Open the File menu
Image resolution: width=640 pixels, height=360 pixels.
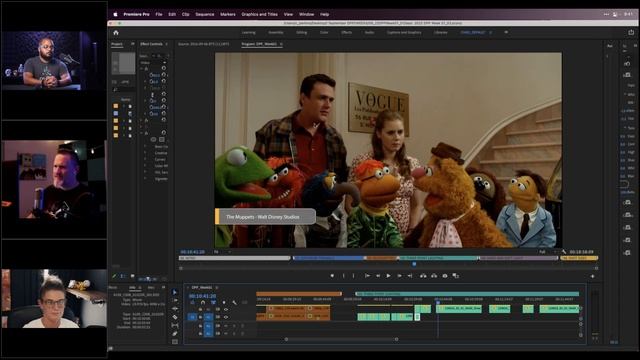159,14
